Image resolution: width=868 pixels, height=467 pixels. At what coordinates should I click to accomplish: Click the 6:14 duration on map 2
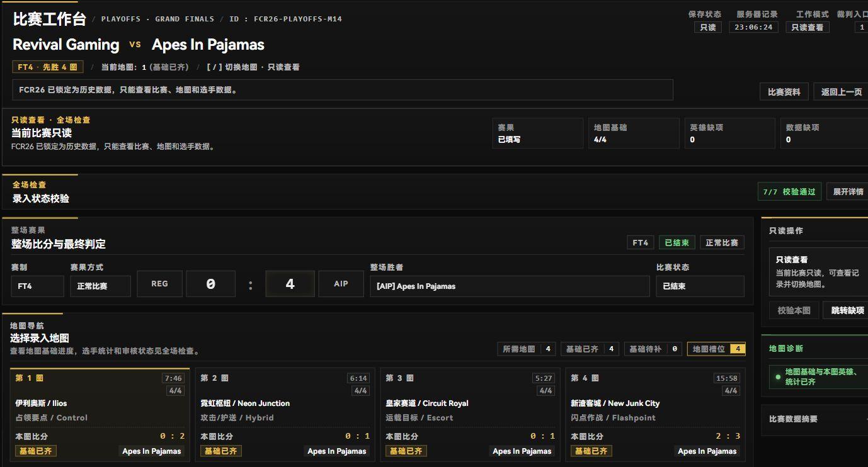tap(358, 378)
